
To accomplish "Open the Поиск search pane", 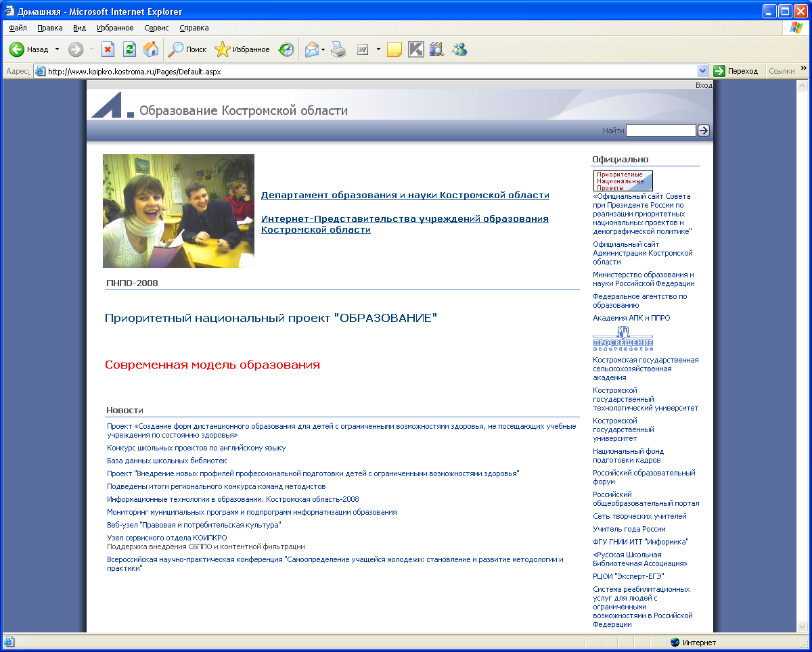I will click(187, 49).
